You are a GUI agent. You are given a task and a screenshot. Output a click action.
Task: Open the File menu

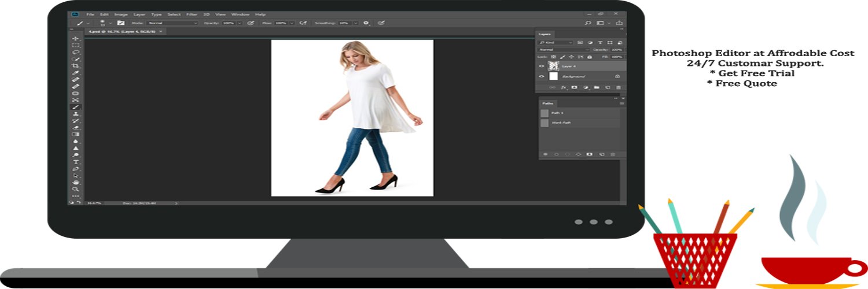click(90, 14)
